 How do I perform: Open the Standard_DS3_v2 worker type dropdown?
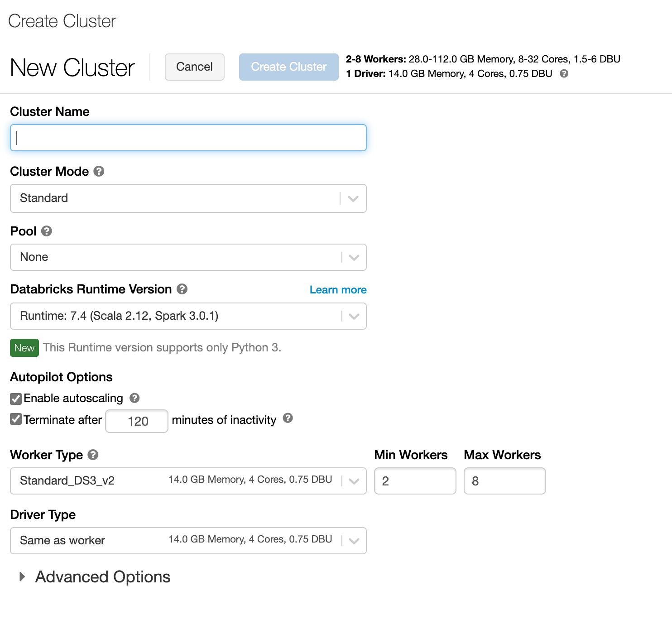tap(188, 481)
